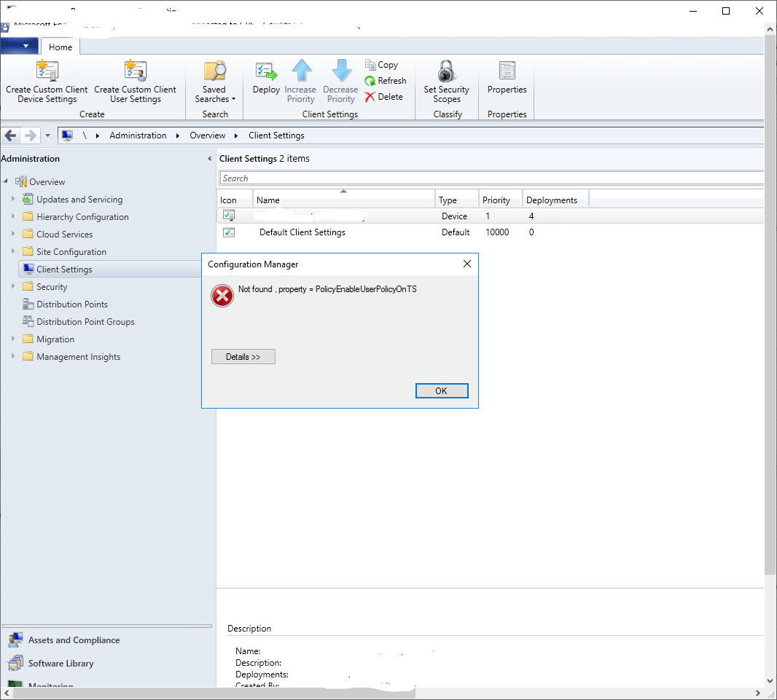Screen dimensions: 777x700
Task: Expand the Site Configuration node
Action: (13, 251)
